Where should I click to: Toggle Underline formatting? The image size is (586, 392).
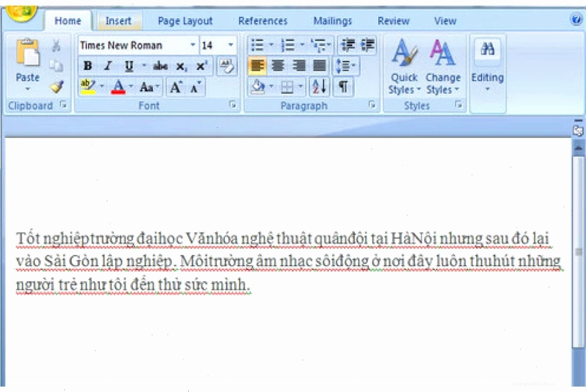129,66
